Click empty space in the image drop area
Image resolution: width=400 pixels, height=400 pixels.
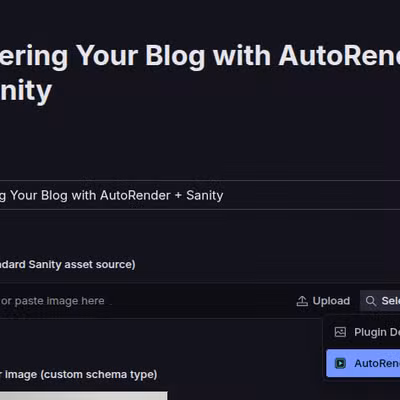coord(200,301)
